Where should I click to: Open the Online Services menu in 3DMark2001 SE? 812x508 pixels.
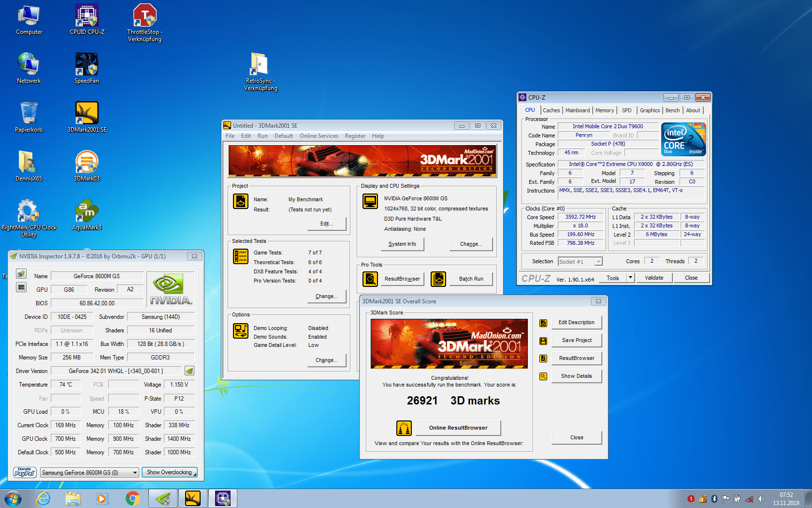click(319, 136)
